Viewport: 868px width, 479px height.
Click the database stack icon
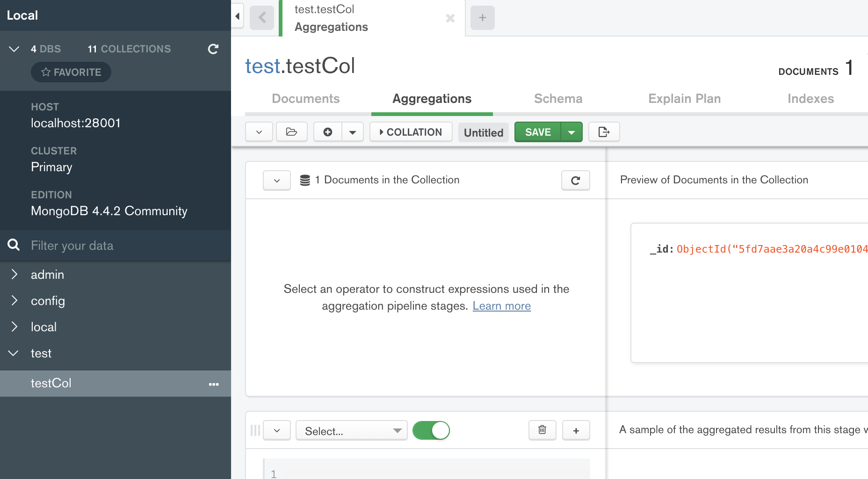coord(305,180)
